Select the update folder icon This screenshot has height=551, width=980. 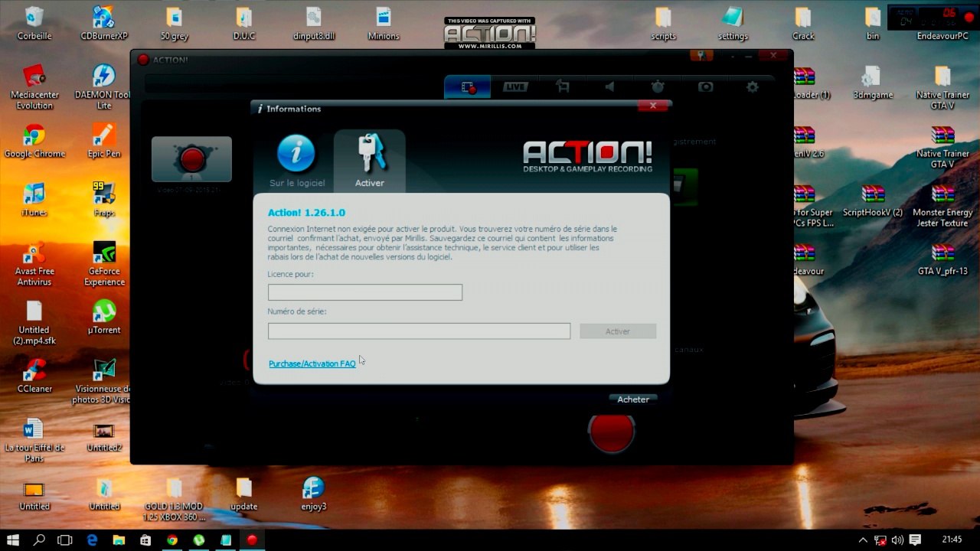tap(244, 494)
